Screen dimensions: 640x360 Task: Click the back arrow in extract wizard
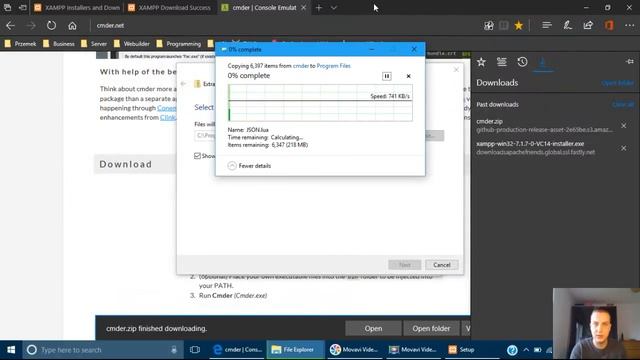pos(183,84)
